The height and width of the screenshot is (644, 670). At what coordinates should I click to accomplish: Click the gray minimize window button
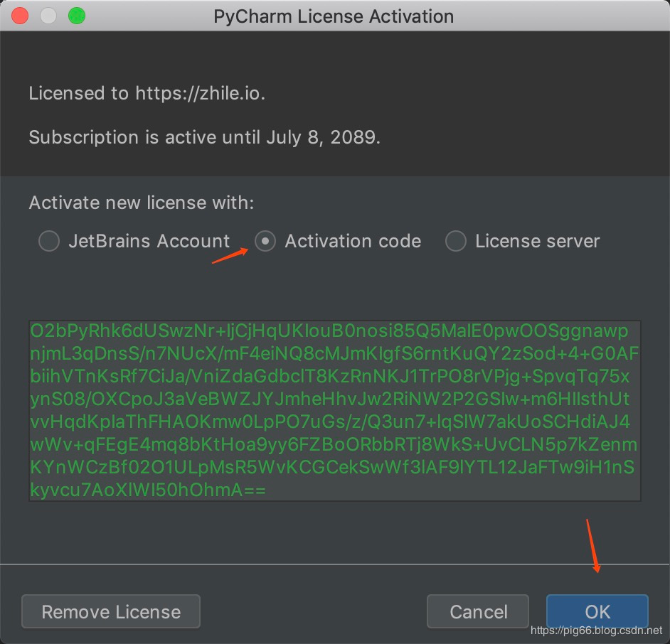click(48, 16)
